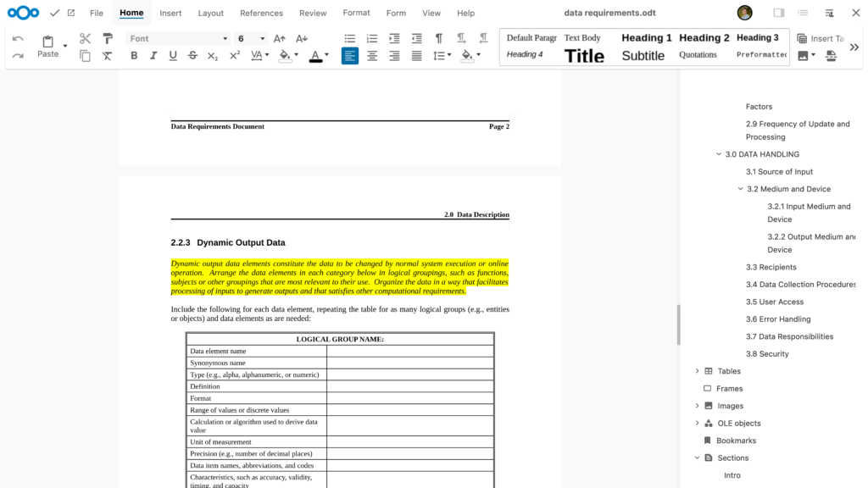Open paragraph background color picker
Screen dimensions: 868x488
478,55
